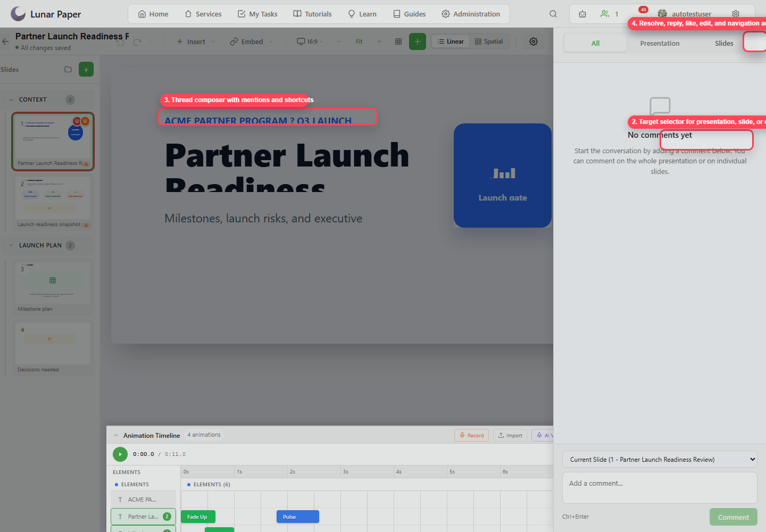Click the Fit zoom button

tap(359, 41)
